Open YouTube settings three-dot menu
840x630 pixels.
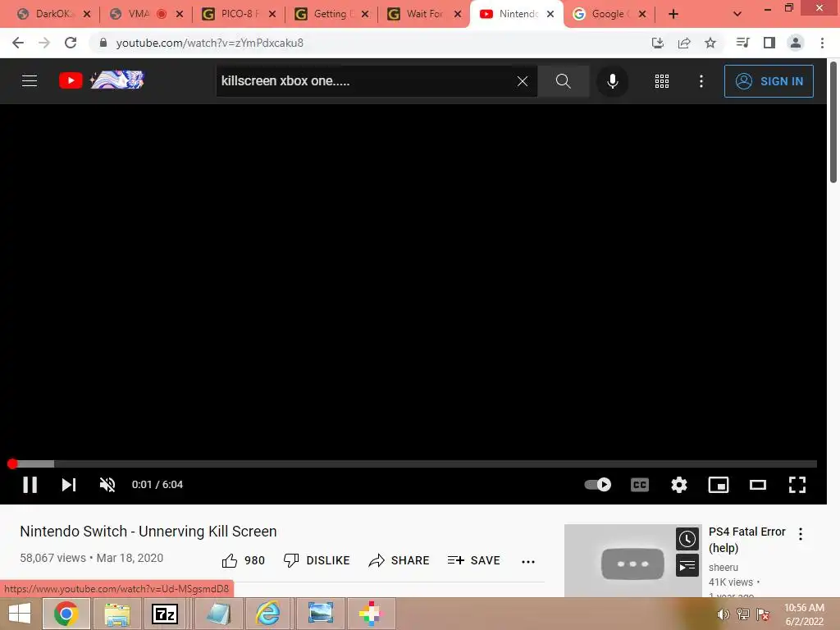(x=701, y=81)
